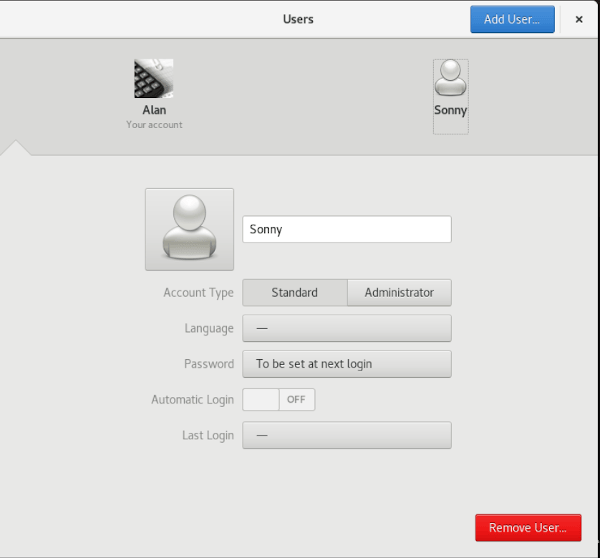This screenshot has height=558, width=600.
Task: Close the Users window
Action: tap(578, 19)
